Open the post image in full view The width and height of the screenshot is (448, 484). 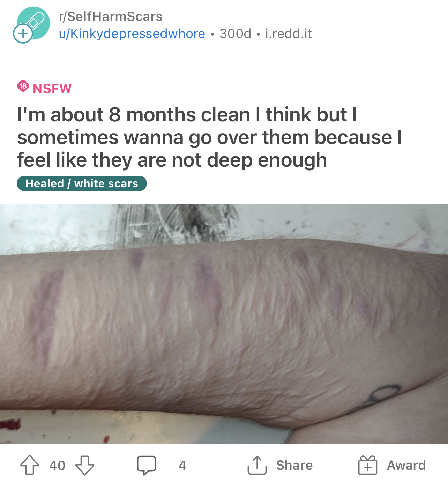click(224, 324)
